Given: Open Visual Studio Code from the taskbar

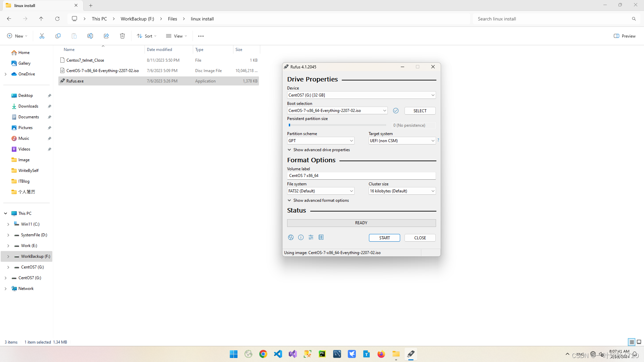Looking at the screenshot, I should [x=278, y=354].
